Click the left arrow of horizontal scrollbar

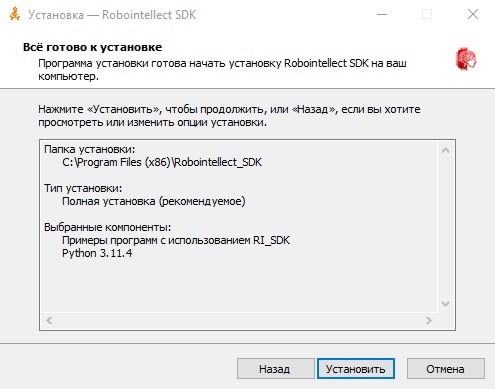(x=49, y=321)
